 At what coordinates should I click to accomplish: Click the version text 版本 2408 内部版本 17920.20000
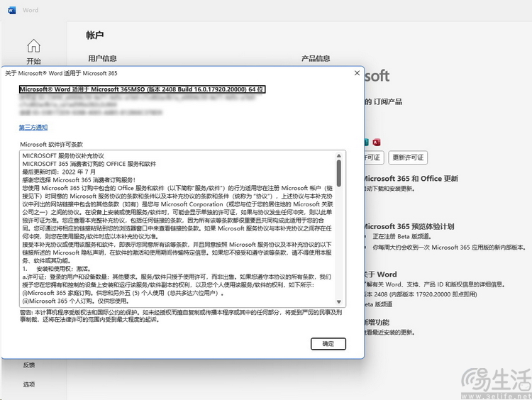(421, 294)
